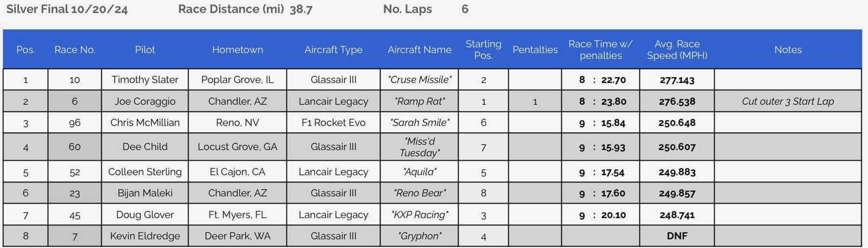The height and width of the screenshot is (248, 868).
Task: Select the Locust Grove, GA hometown cell
Action: point(237,147)
